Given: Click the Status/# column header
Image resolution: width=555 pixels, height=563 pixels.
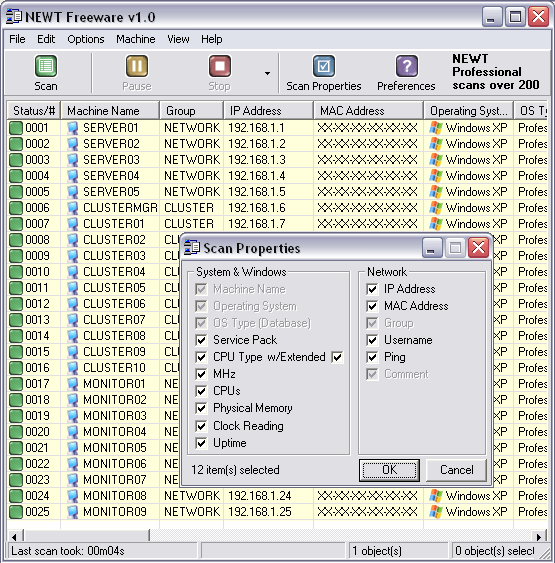Looking at the screenshot, I should [34, 111].
